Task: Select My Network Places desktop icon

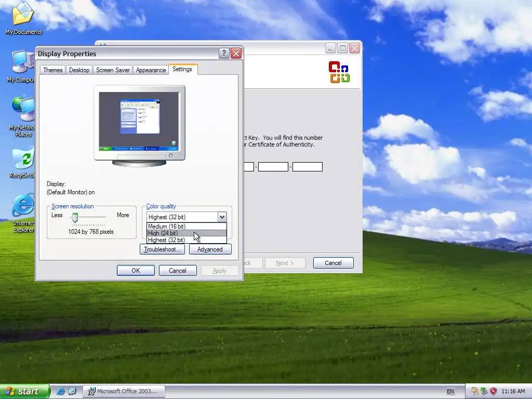Action: [22, 117]
